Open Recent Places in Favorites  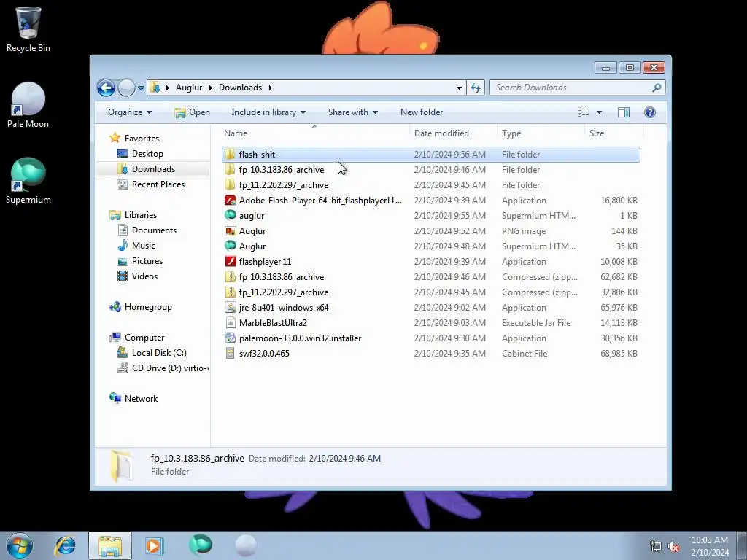[x=158, y=184]
